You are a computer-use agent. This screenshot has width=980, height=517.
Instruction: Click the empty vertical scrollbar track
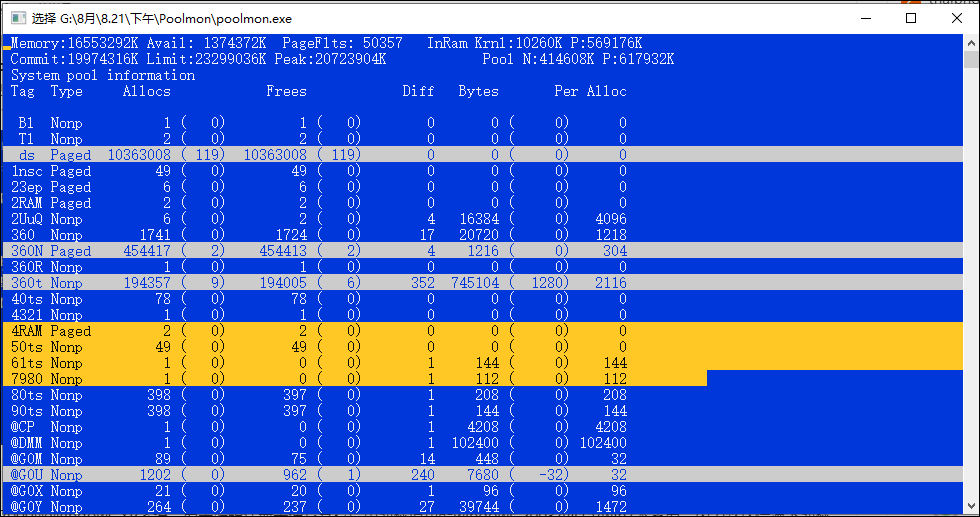tap(971, 300)
